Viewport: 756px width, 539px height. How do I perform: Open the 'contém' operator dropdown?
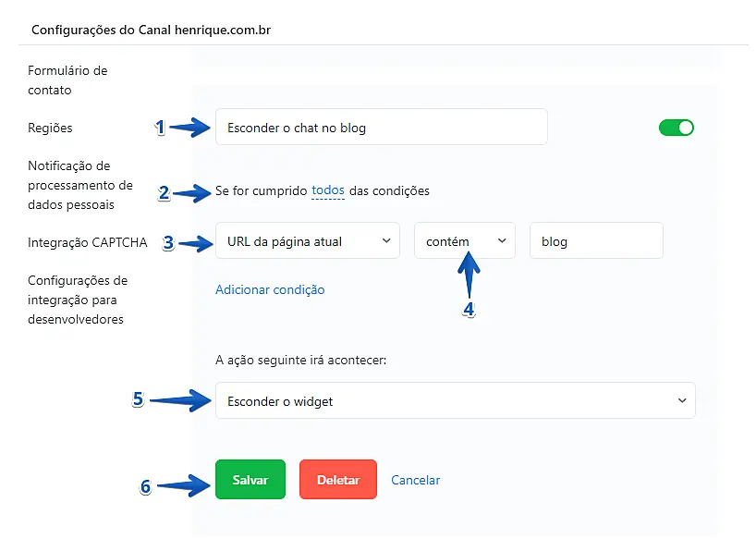464,241
